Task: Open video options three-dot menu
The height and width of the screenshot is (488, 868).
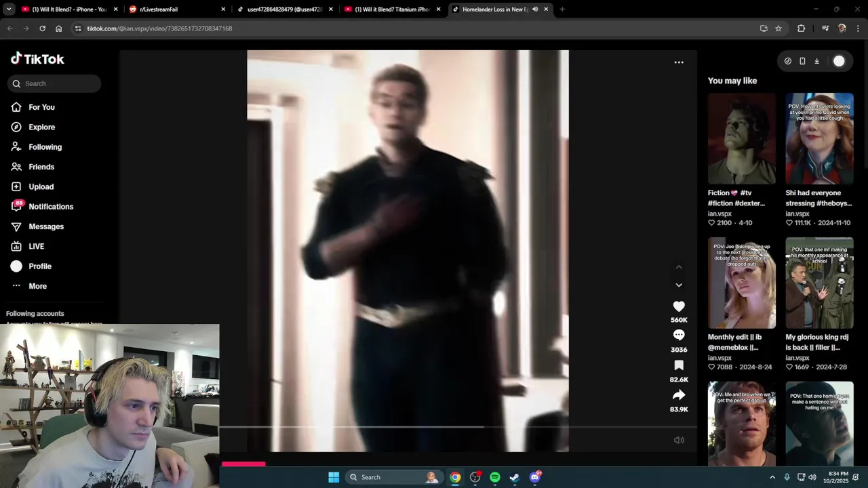Action: (x=679, y=62)
